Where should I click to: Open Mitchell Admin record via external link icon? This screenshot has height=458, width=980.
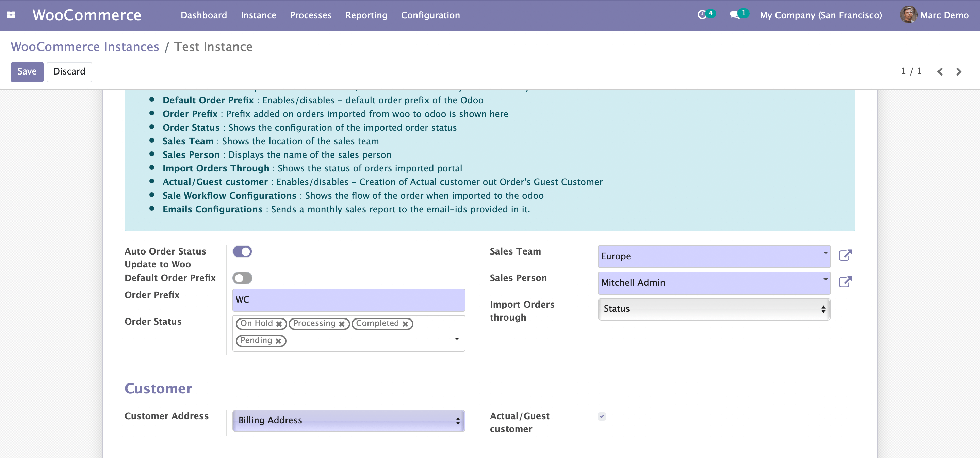tap(846, 282)
